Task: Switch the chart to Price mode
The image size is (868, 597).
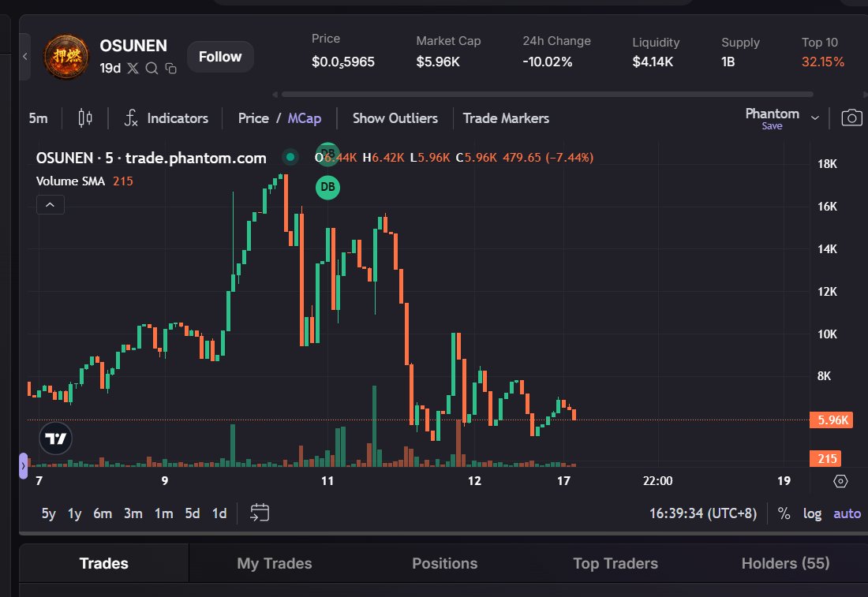Action: pyautogui.click(x=253, y=118)
